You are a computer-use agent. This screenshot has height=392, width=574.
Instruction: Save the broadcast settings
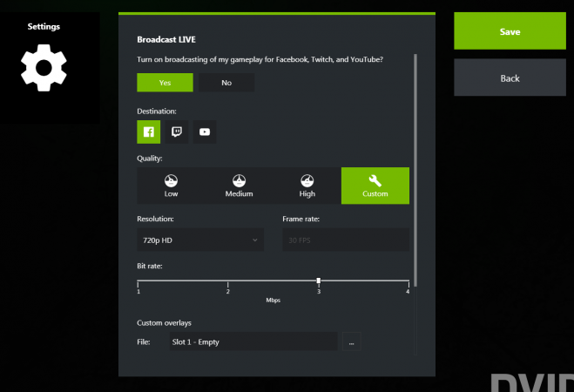(510, 31)
